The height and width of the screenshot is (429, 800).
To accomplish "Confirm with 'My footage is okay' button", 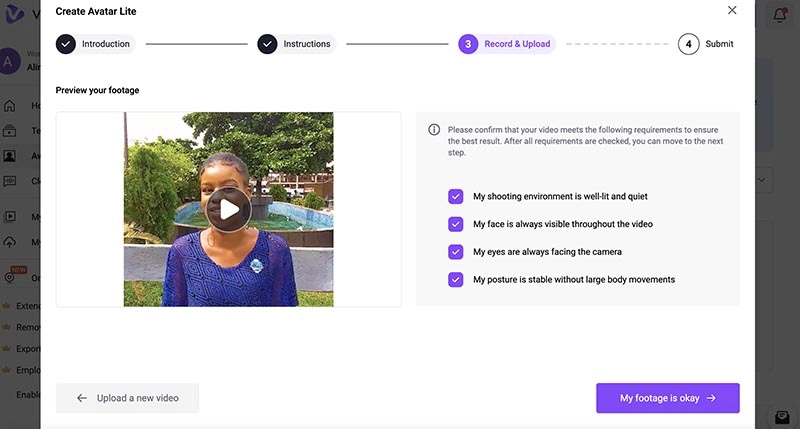I will (x=667, y=398).
